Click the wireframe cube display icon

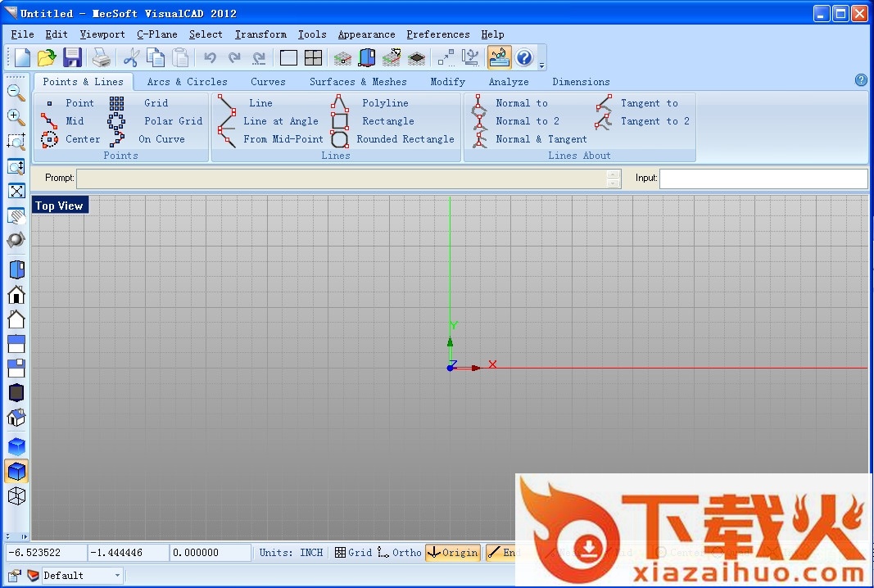[16, 496]
